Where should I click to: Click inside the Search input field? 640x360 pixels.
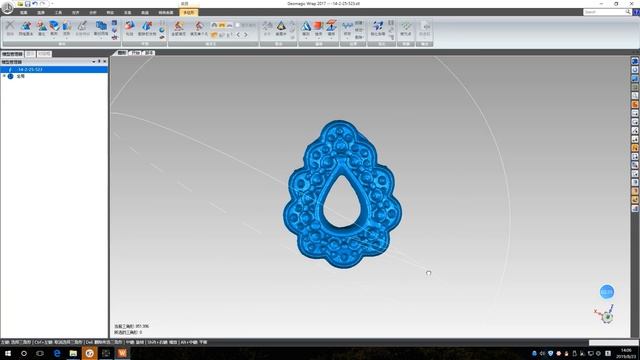pos(604,12)
